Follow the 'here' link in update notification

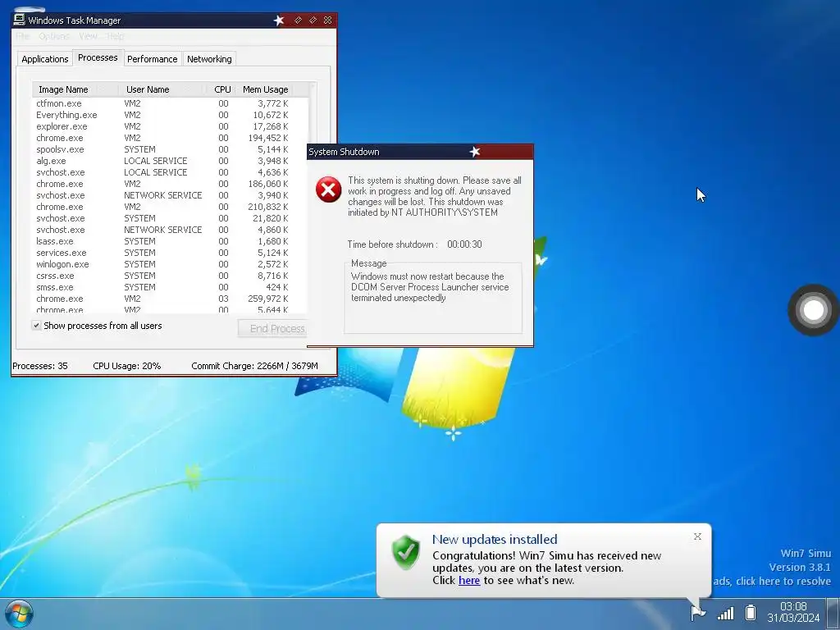click(x=469, y=580)
